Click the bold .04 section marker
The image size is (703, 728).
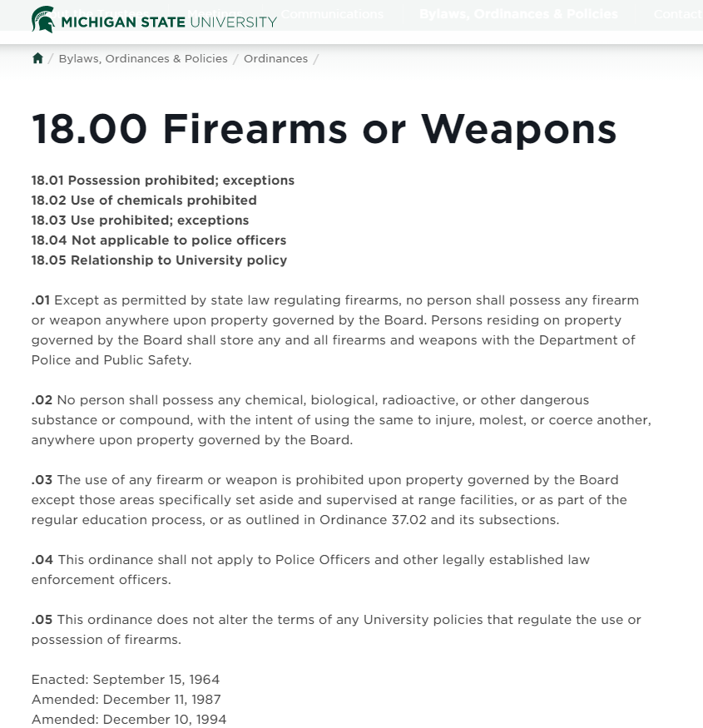[x=42, y=560]
